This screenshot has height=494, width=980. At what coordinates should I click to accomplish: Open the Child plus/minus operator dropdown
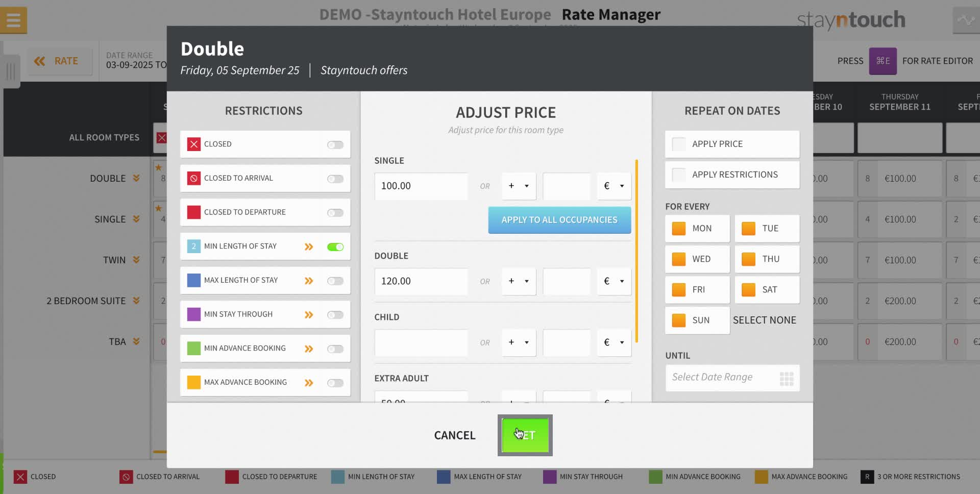(x=519, y=342)
